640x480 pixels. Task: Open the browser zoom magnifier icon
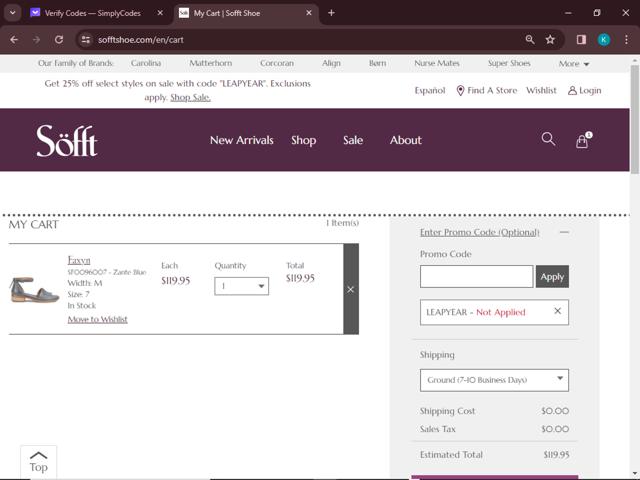(x=530, y=40)
